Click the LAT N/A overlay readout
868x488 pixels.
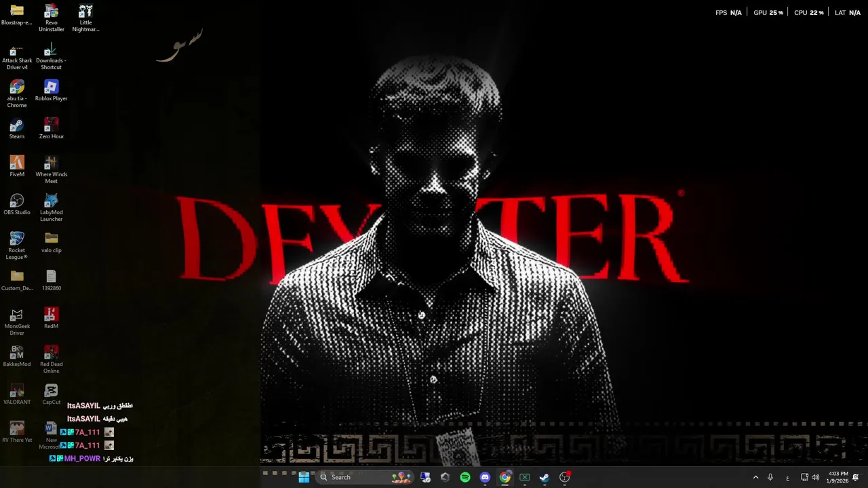(x=848, y=13)
